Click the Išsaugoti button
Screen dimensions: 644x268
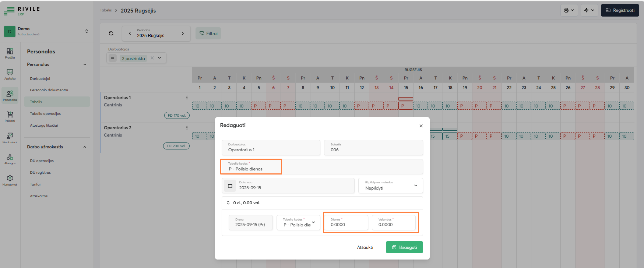(x=404, y=247)
